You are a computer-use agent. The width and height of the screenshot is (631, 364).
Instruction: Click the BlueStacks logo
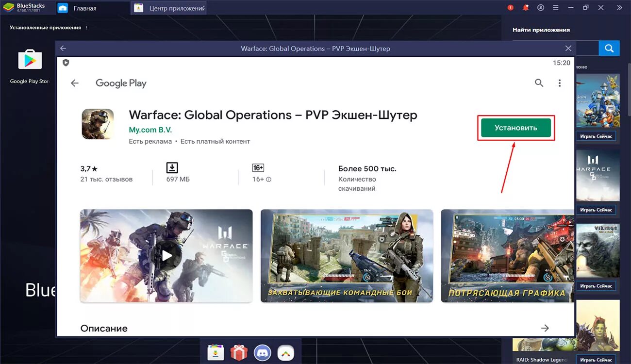9,8
